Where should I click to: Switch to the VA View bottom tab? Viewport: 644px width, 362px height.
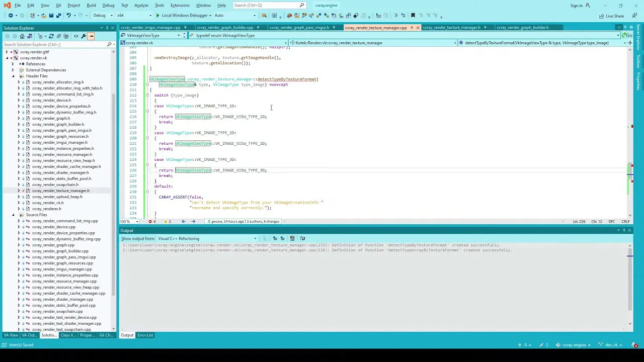click(11, 335)
